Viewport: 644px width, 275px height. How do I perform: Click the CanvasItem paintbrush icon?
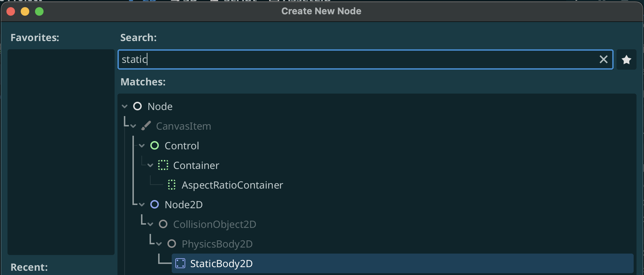(x=146, y=126)
